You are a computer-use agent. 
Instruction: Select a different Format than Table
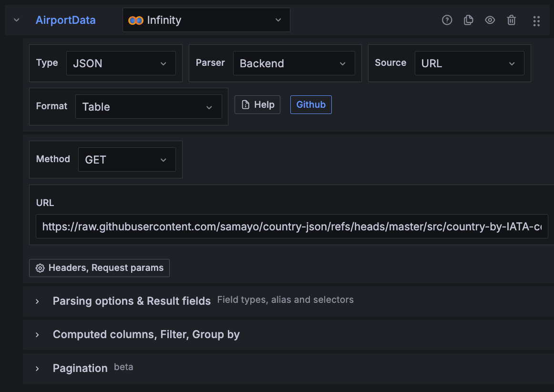click(148, 106)
